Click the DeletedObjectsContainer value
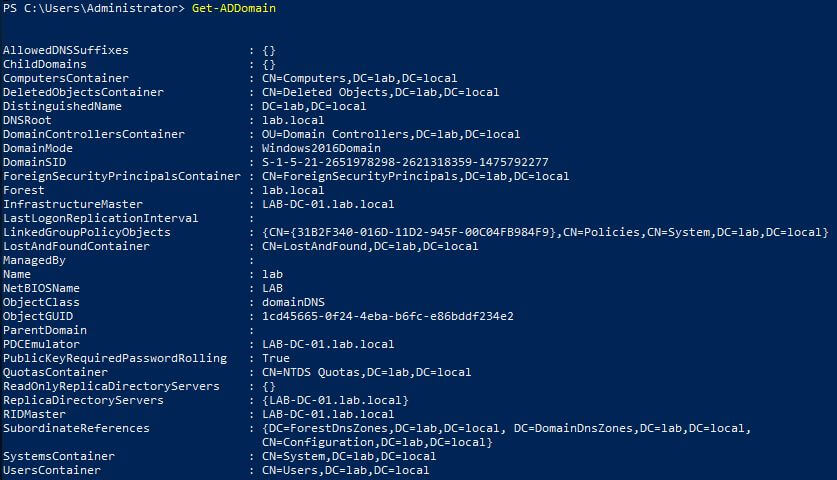 click(x=381, y=92)
